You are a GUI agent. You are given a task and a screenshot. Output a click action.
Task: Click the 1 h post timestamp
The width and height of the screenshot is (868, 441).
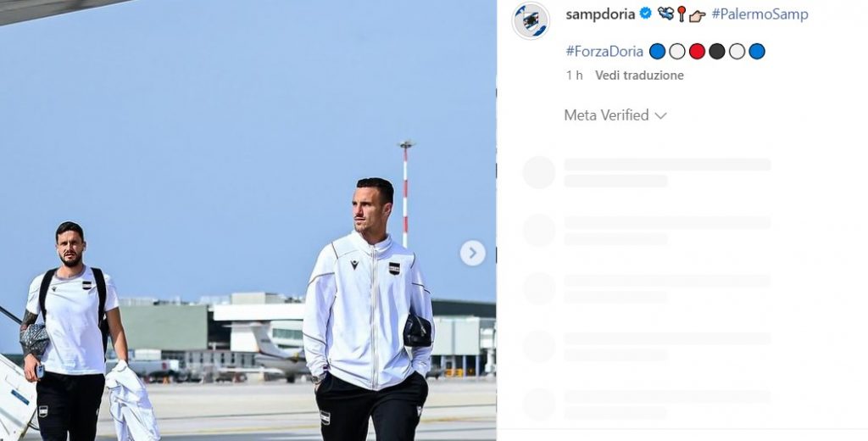pos(575,75)
